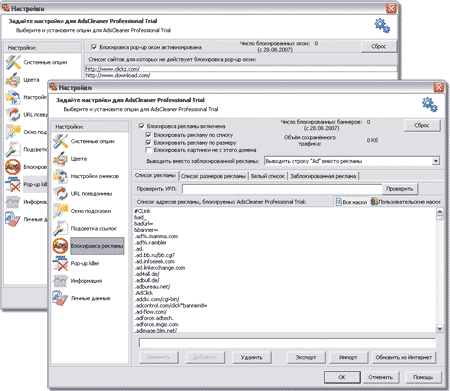Click the ad list scrollbar up arrow

[440, 211]
